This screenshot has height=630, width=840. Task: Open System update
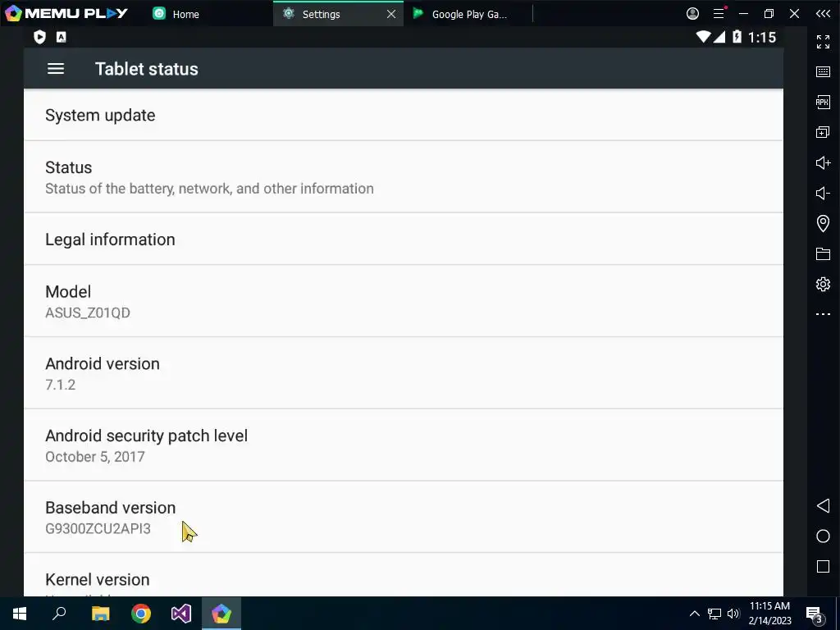tap(404, 115)
